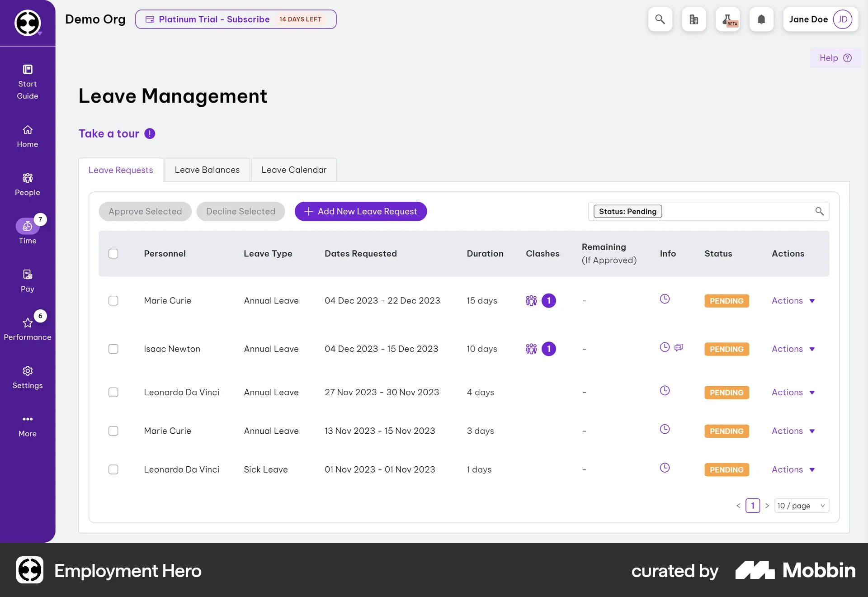868x597 pixels.
Task: Open the global search magnifier in the top bar
Action: point(660,19)
